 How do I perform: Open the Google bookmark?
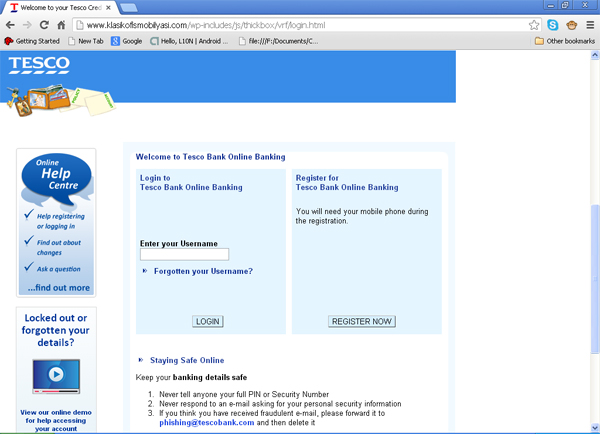[x=127, y=41]
